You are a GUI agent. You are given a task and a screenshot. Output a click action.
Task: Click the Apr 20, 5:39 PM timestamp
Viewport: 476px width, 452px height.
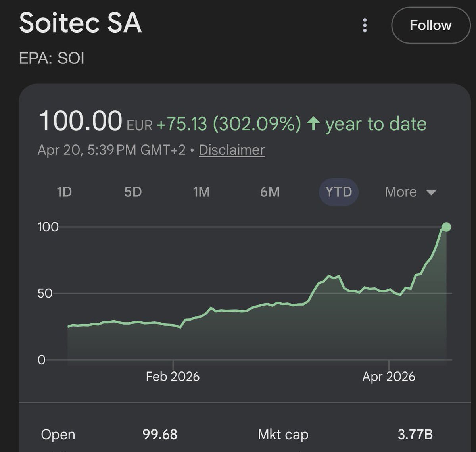pos(111,150)
